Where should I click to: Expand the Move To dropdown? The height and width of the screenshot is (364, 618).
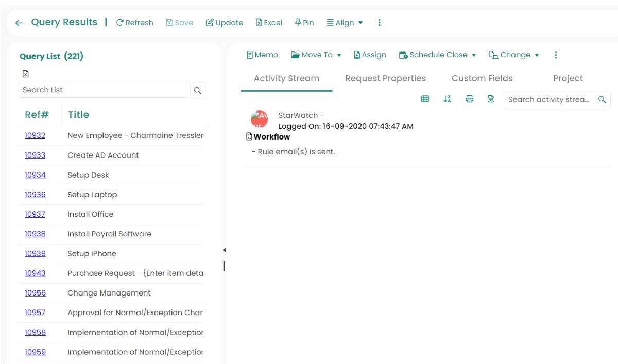coord(316,55)
